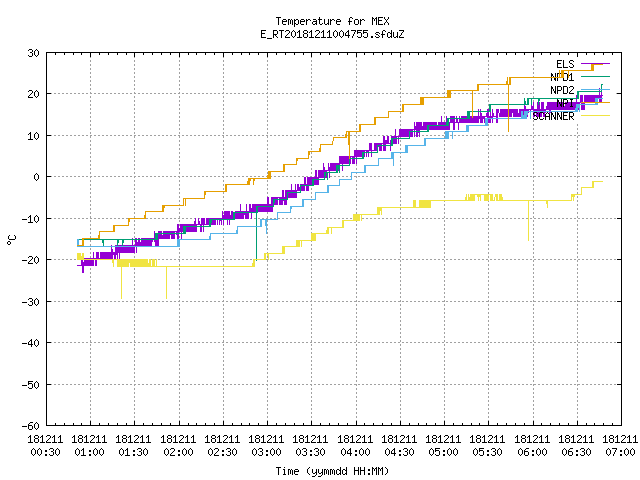Click the y-axis value -30
Viewport: 640px width, 480px height.
click(31, 302)
